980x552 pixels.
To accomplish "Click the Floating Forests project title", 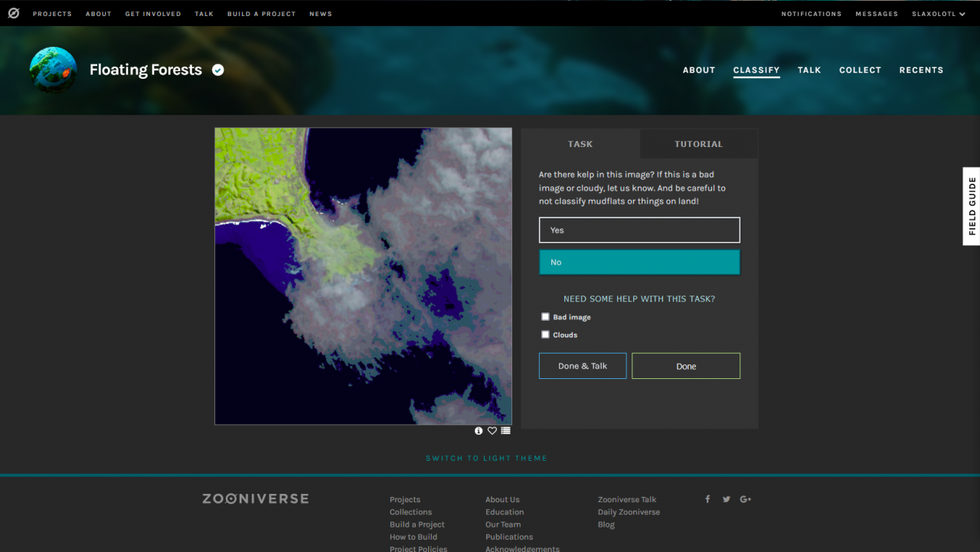I will click(x=145, y=70).
